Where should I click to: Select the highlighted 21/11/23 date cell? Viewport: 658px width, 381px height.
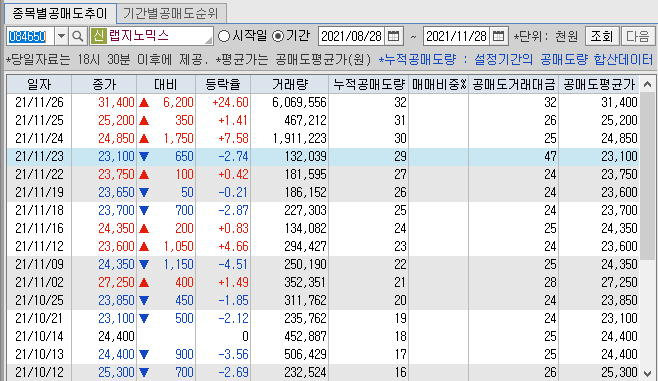pos(39,157)
